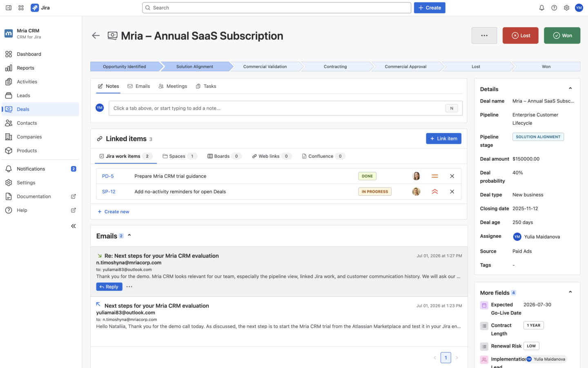Open the Boards linked items tab
The width and height of the screenshot is (588, 368).
tap(225, 156)
